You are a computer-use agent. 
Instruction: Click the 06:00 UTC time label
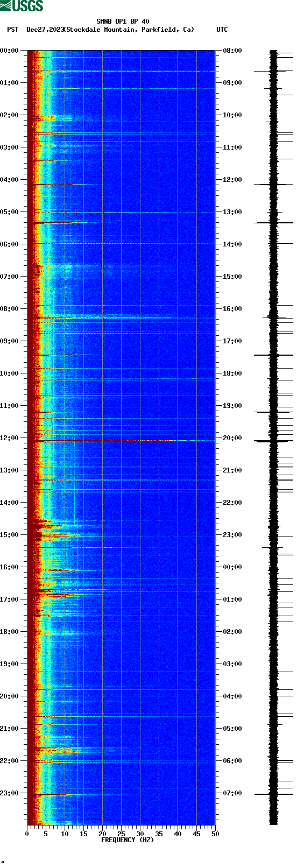[232, 761]
